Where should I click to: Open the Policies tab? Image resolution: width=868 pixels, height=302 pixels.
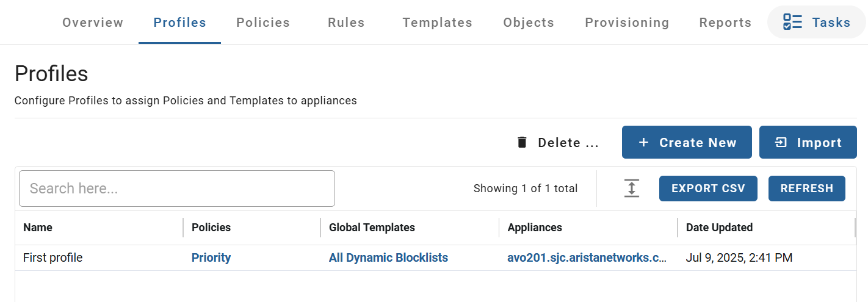pyautogui.click(x=263, y=23)
